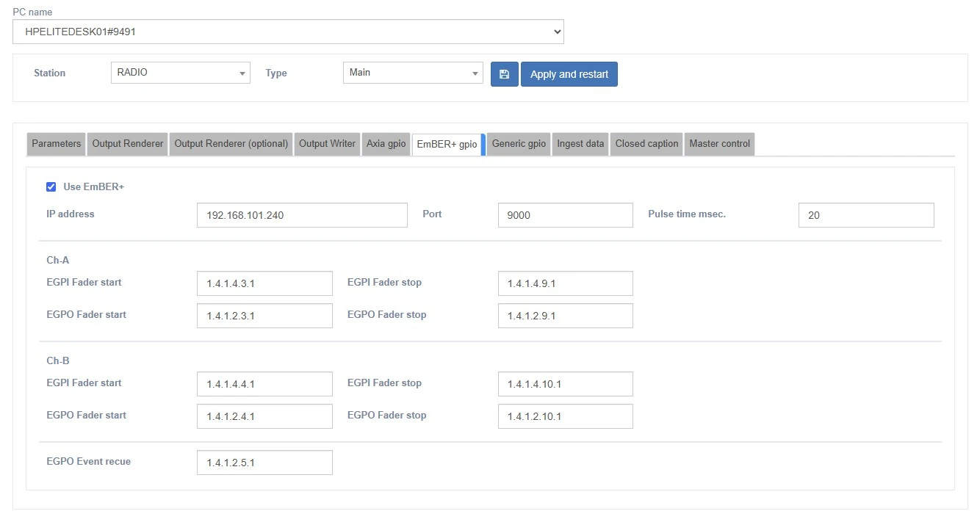Open the Closed caption tab

click(x=646, y=144)
